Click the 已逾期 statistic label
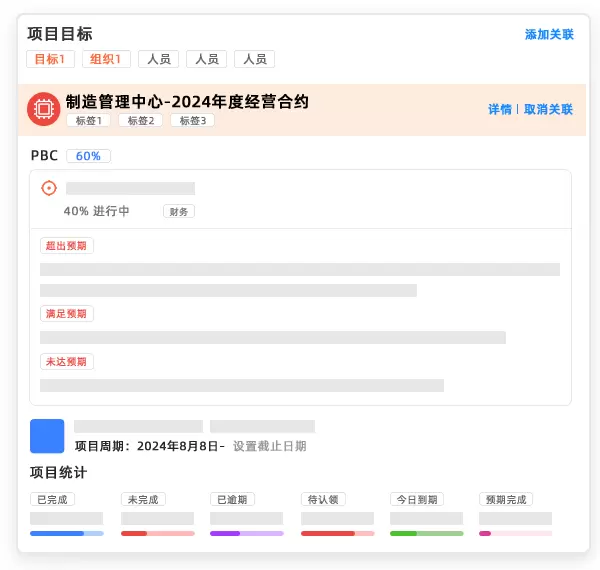 pyautogui.click(x=232, y=499)
